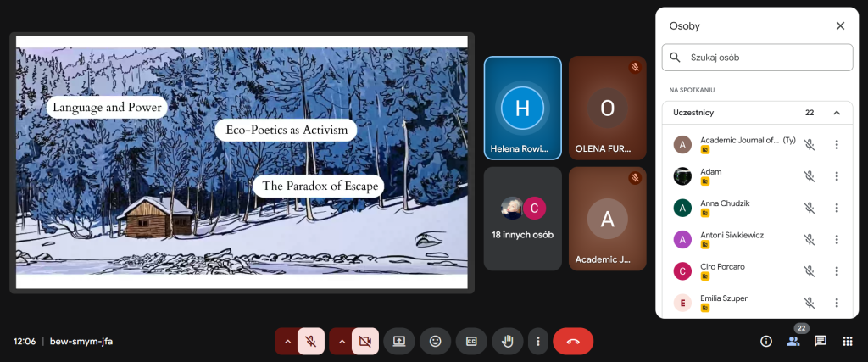Image resolution: width=868 pixels, height=362 pixels.
Task: Open more actions for Emilia Szuper
Action: coord(837,303)
